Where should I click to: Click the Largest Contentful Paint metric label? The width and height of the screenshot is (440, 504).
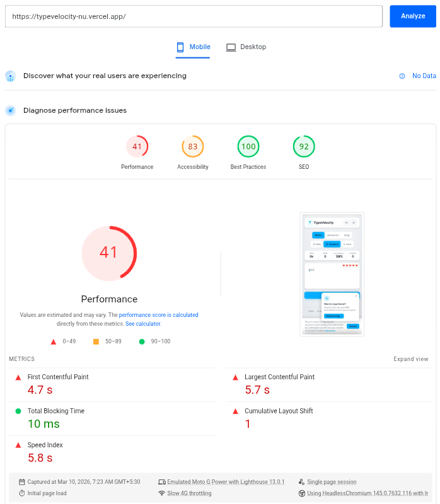[x=279, y=377]
